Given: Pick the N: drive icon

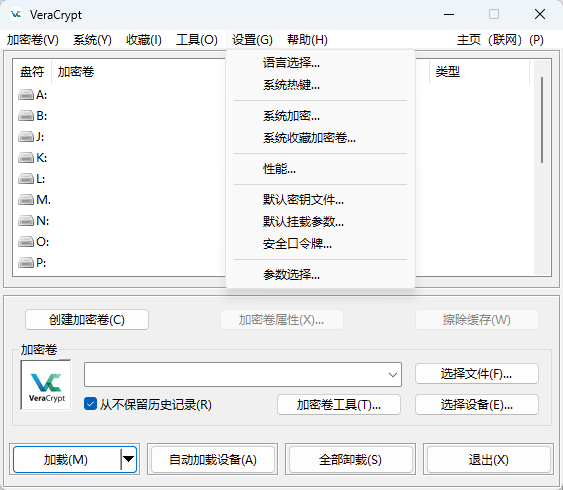Looking at the screenshot, I should 26,221.
